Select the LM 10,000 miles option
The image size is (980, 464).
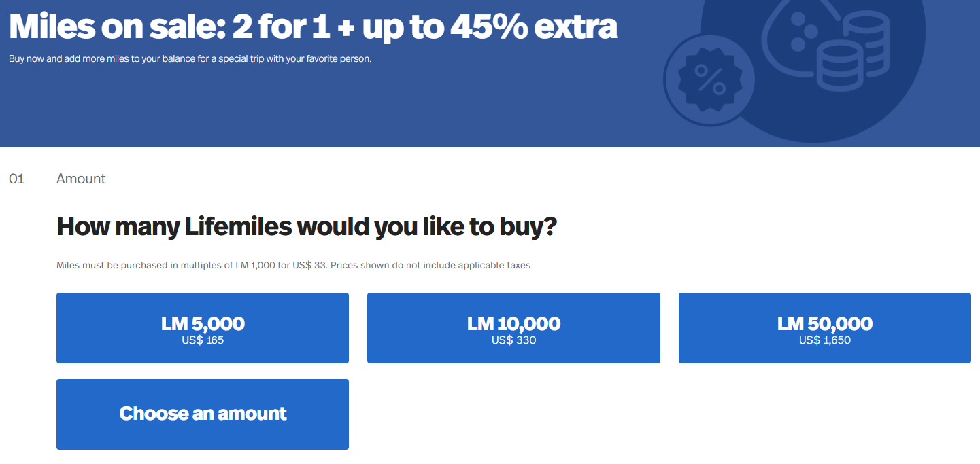(x=513, y=328)
